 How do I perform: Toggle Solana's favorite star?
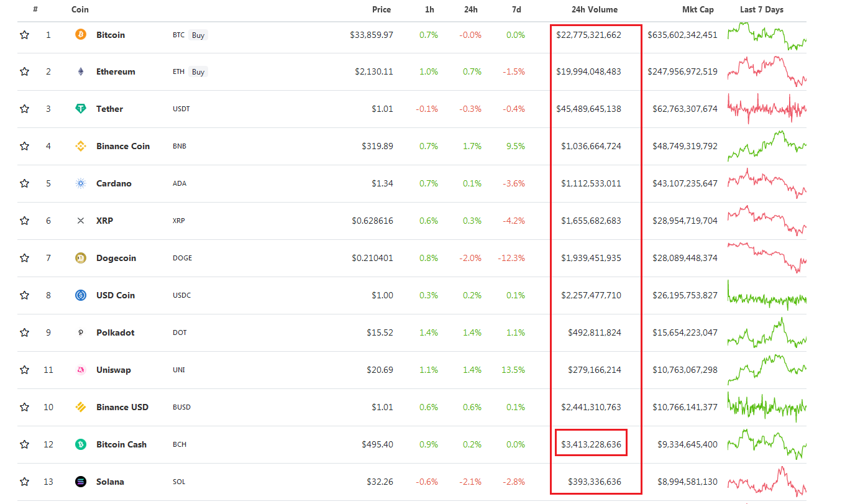(25, 482)
